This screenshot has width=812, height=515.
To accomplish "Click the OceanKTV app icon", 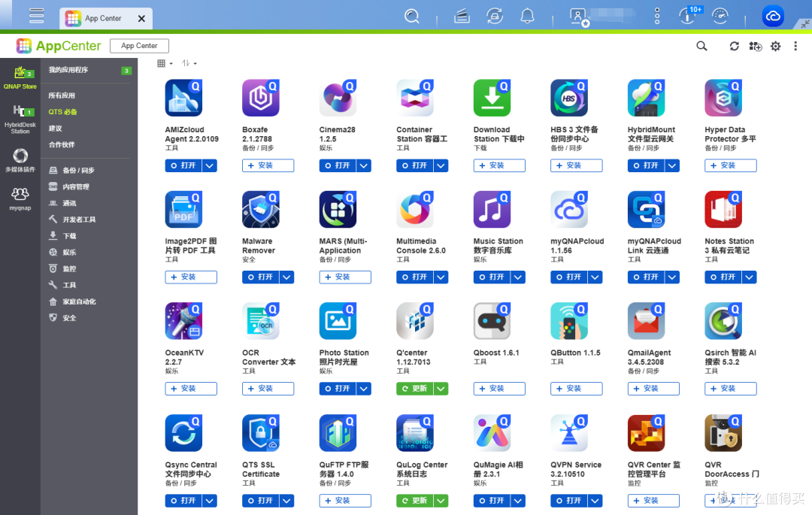I will pyautogui.click(x=183, y=321).
